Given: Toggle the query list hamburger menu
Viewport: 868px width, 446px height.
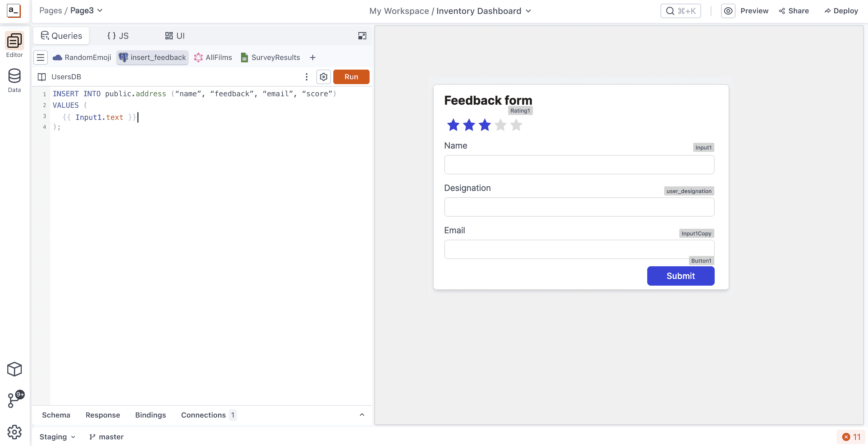Looking at the screenshot, I should point(41,57).
